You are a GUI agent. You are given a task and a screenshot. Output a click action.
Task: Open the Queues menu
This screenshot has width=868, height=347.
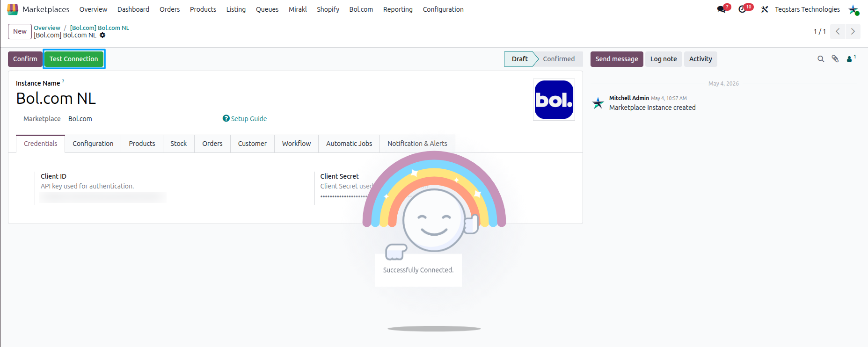[x=267, y=9]
